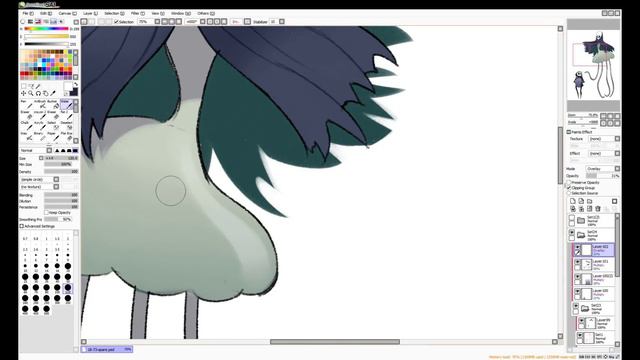Adjust the Smoothing Prs slider
Screen dimensions: 640x360
tap(58, 220)
